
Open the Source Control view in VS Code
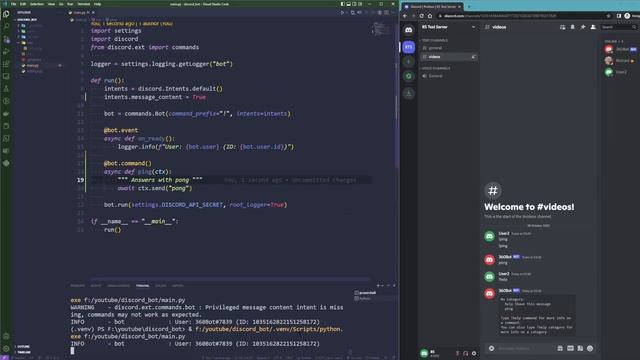(6, 39)
